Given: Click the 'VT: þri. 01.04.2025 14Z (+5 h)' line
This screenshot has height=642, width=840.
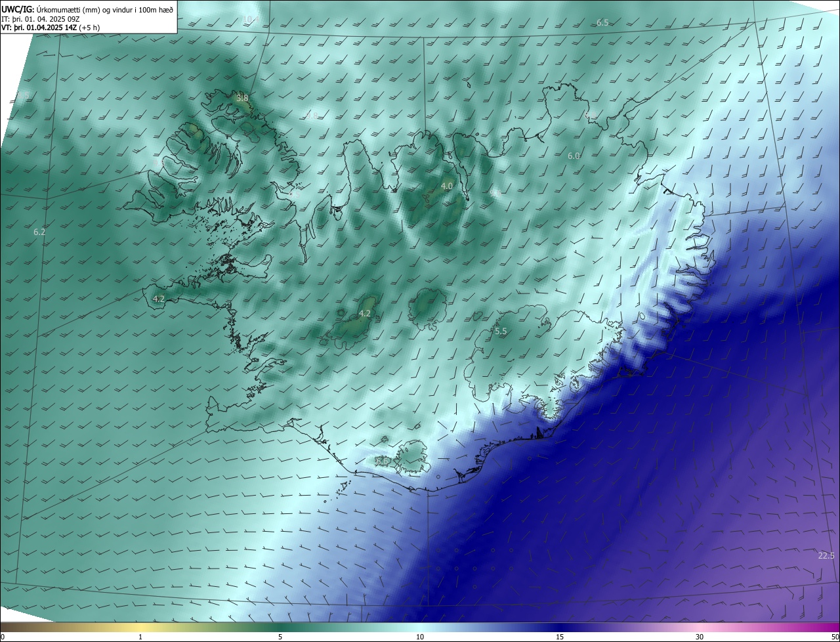Looking at the screenshot, I should [x=51, y=28].
